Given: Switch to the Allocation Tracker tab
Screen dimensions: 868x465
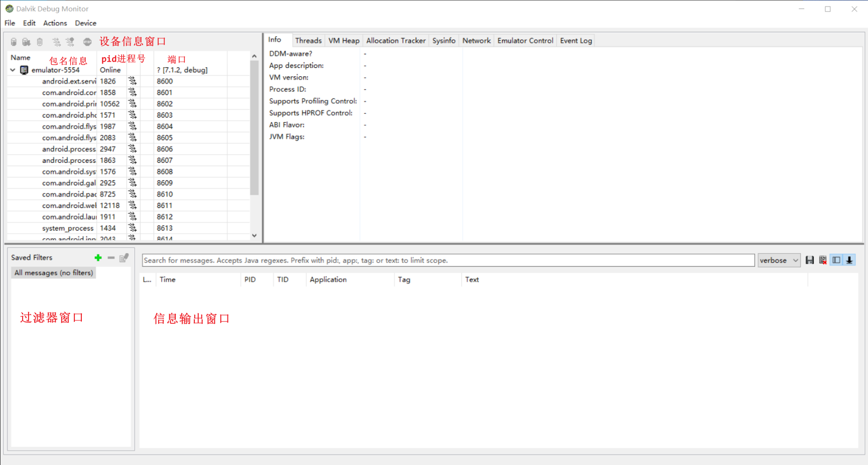Looking at the screenshot, I should pyautogui.click(x=396, y=41).
